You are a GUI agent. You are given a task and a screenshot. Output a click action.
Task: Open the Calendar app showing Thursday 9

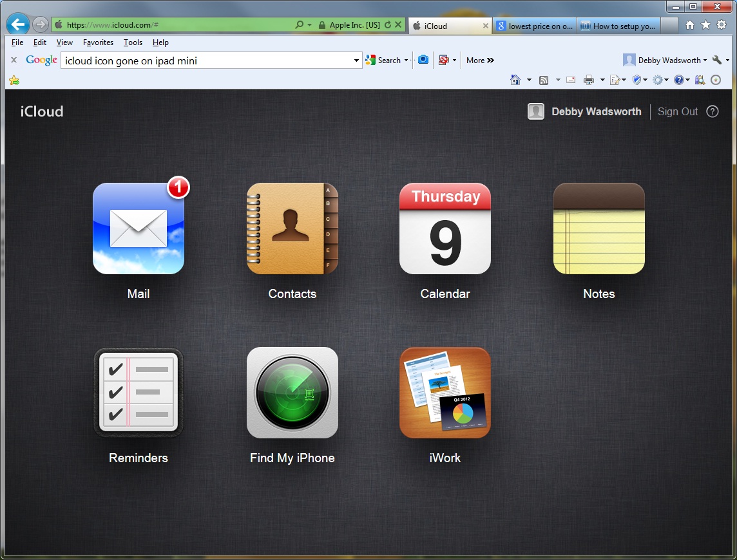(445, 229)
